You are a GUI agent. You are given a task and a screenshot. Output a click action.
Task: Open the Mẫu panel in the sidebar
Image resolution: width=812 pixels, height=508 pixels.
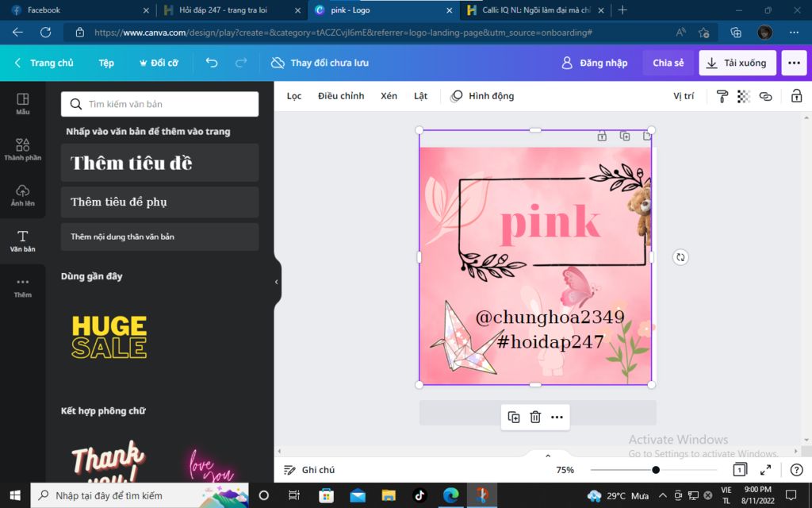22,104
